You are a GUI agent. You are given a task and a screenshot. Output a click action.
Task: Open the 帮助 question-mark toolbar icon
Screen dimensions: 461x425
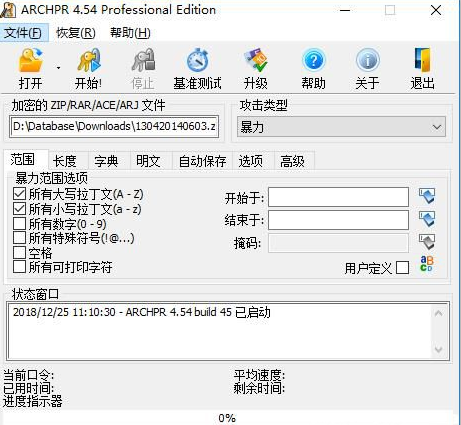pos(313,60)
